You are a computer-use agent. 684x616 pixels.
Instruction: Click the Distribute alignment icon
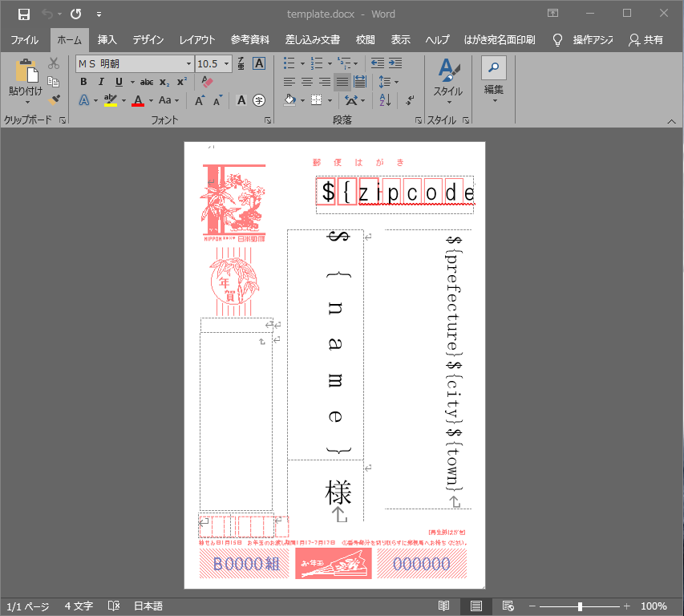pos(360,82)
